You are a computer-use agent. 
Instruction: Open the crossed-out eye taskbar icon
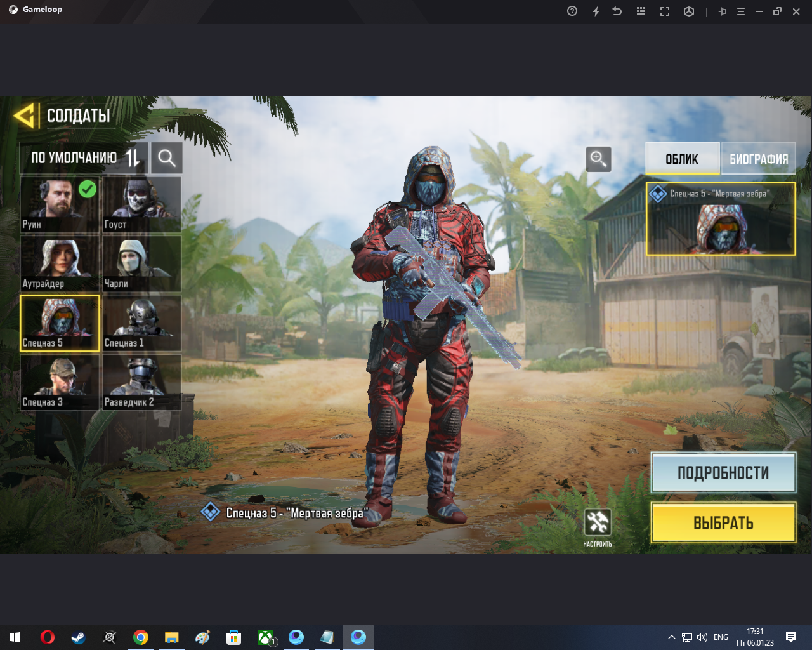click(109, 637)
